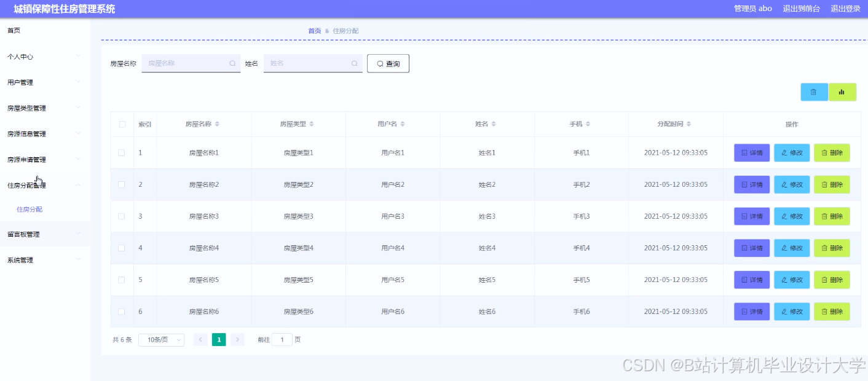Screen dimensions: 868x381
Task: Click 修改 for row 房屋名称2
Action: pyautogui.click(x=792, y=184)
